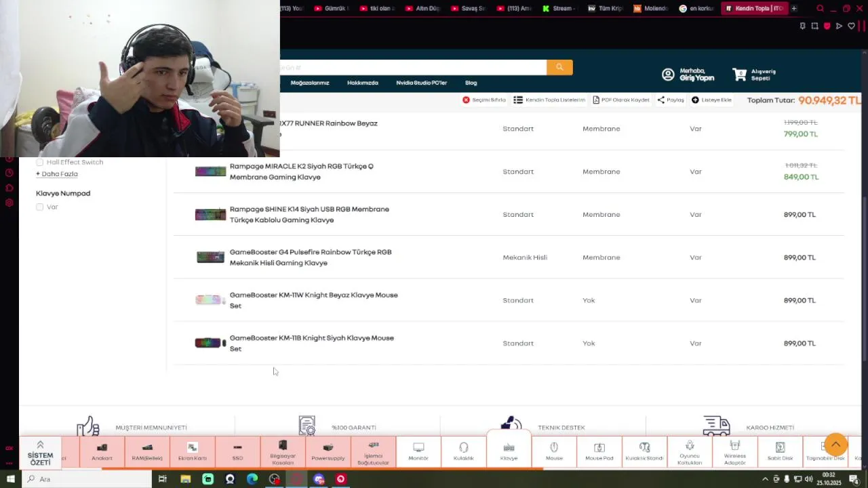The image size is (868, 488).
Task: Select GameBooster KM-11B Knight Siyah set
Action: [x=311, y=343]
